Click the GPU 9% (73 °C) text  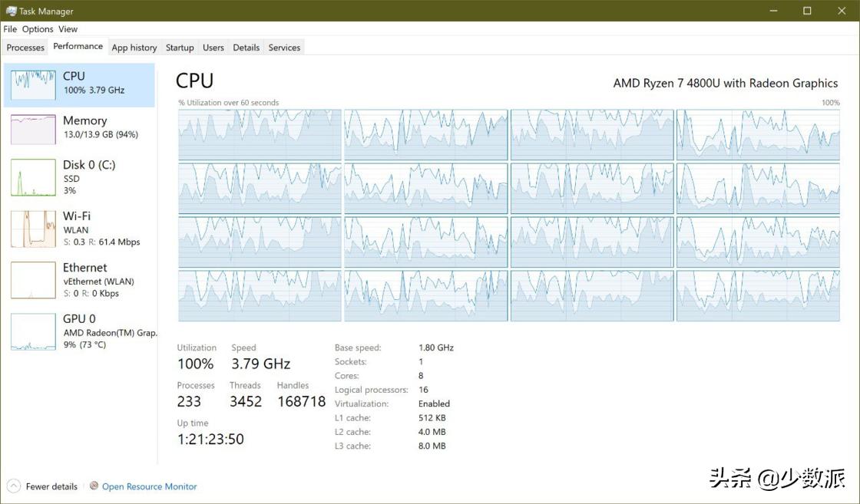pyautogui.click(x=85, y=344)
